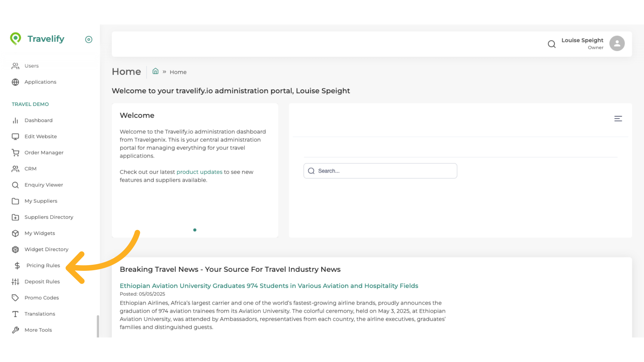Open Order Manager cart icon

[15, 153]
